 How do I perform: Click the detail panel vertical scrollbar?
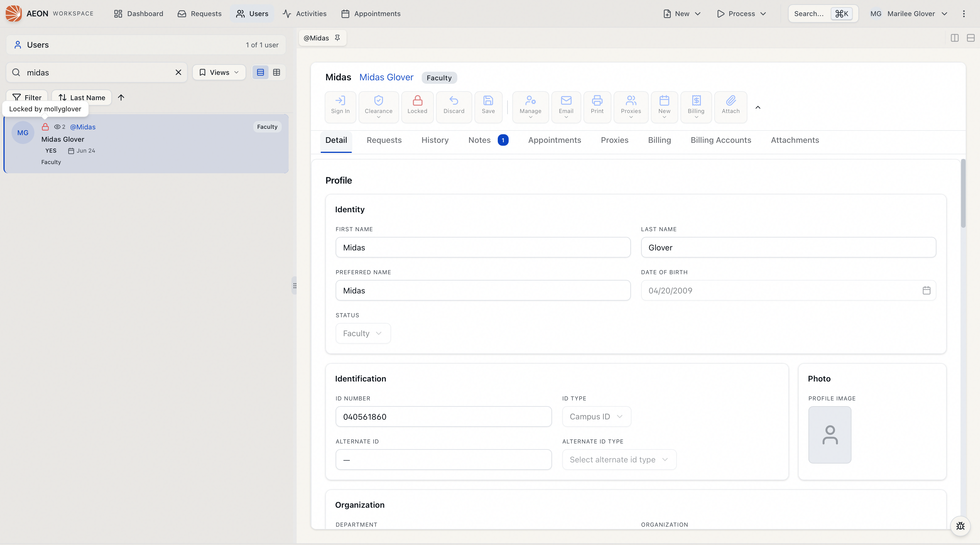[x=963, y=194]
